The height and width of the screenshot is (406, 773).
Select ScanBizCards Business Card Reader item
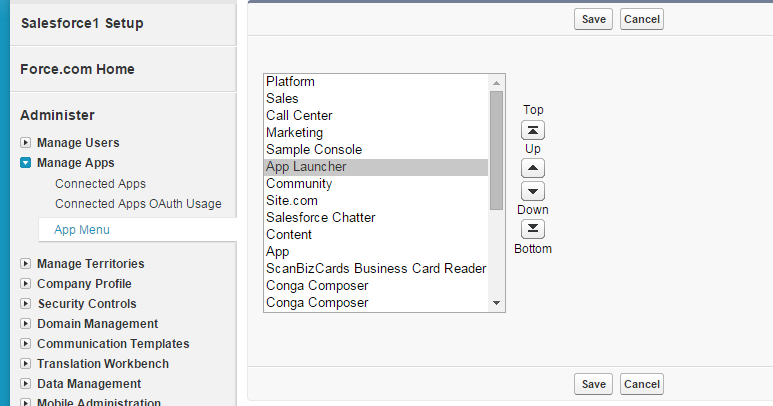376,269
